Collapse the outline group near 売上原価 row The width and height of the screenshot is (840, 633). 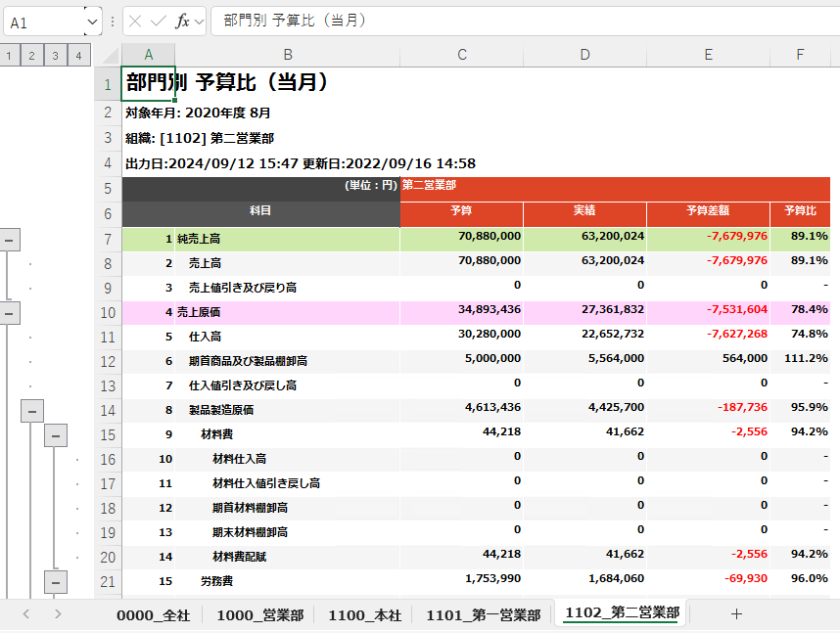tap(10, 312)
